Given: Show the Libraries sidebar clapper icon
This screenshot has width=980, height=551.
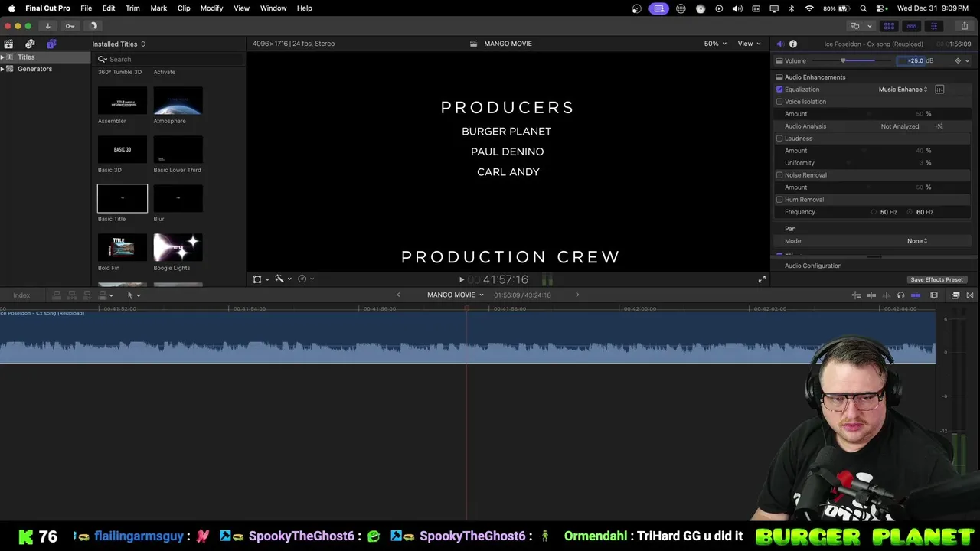Looking at the screenshot, I should (x=8, y=44).
